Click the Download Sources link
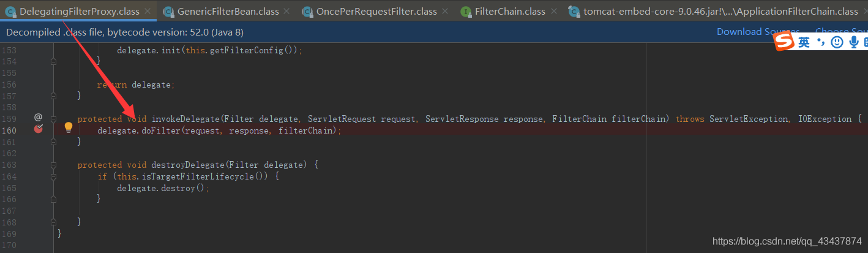The height and width of the screenshot is (253, 868). 758,32
